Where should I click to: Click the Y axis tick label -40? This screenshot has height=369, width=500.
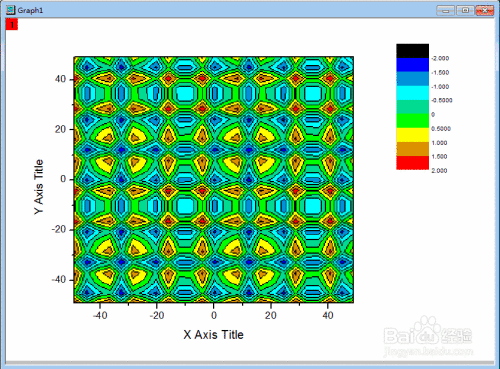point(59,279)
